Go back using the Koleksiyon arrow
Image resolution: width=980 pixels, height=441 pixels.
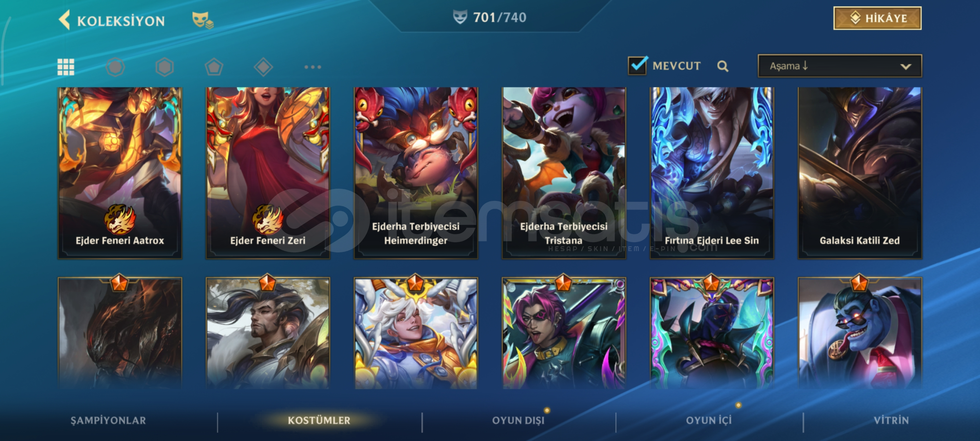click(64, 20)
